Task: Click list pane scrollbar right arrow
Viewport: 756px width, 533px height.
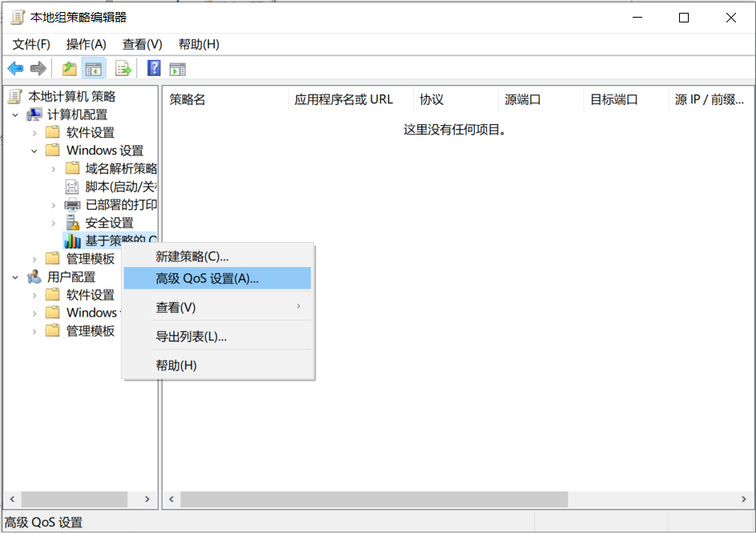Action: 744,499
